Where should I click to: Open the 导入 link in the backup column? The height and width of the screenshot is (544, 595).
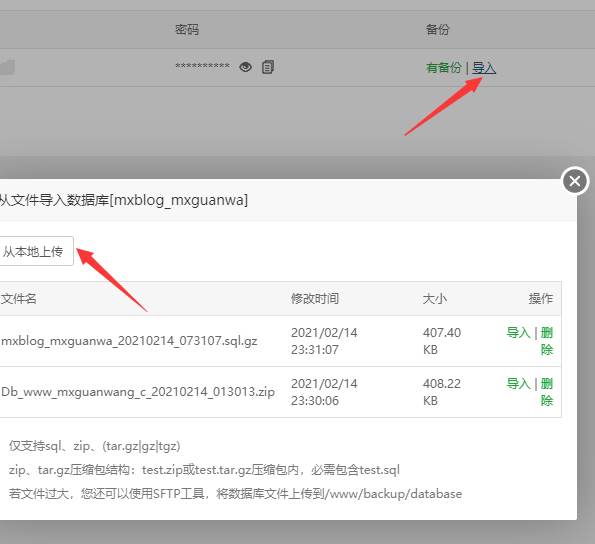484,68
